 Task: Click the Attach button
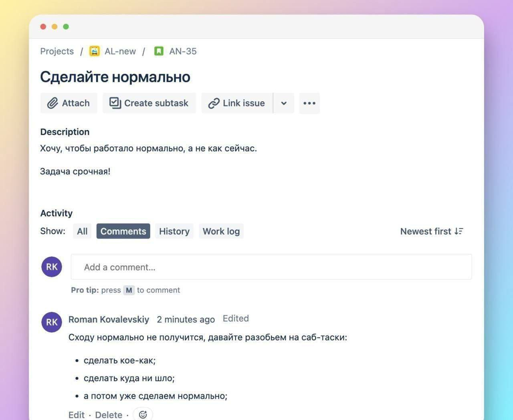click(x=69, y=103)
